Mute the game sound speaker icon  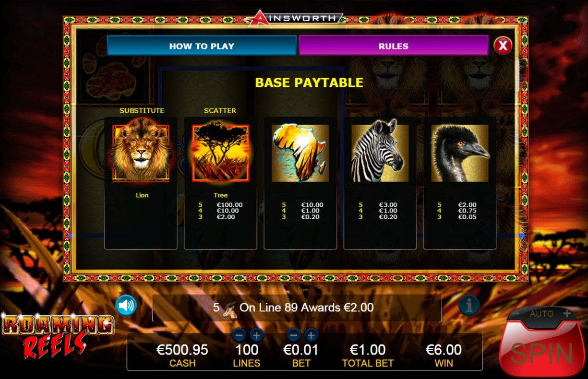click(126, 305)
